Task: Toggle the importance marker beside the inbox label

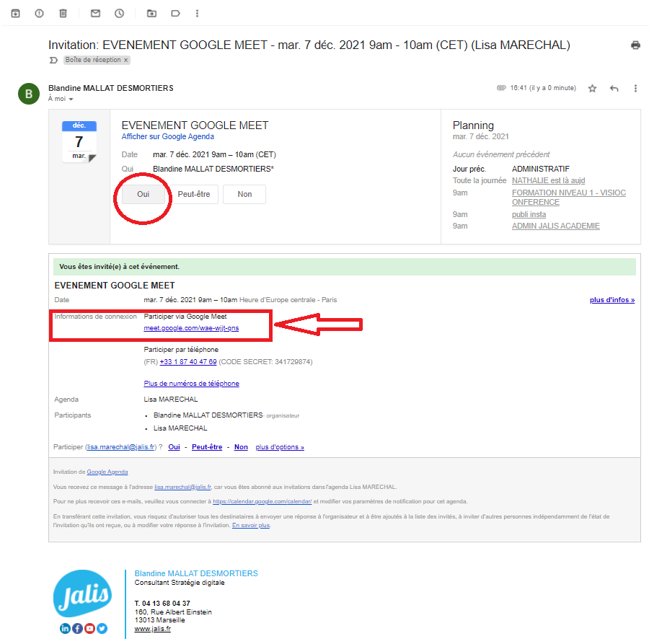Action: pyautogui.click(x=53, y=60)
